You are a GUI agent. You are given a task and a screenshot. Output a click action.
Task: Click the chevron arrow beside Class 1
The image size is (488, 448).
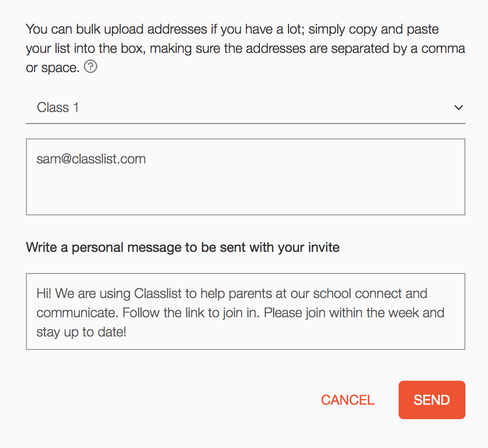tap(458, 108)
